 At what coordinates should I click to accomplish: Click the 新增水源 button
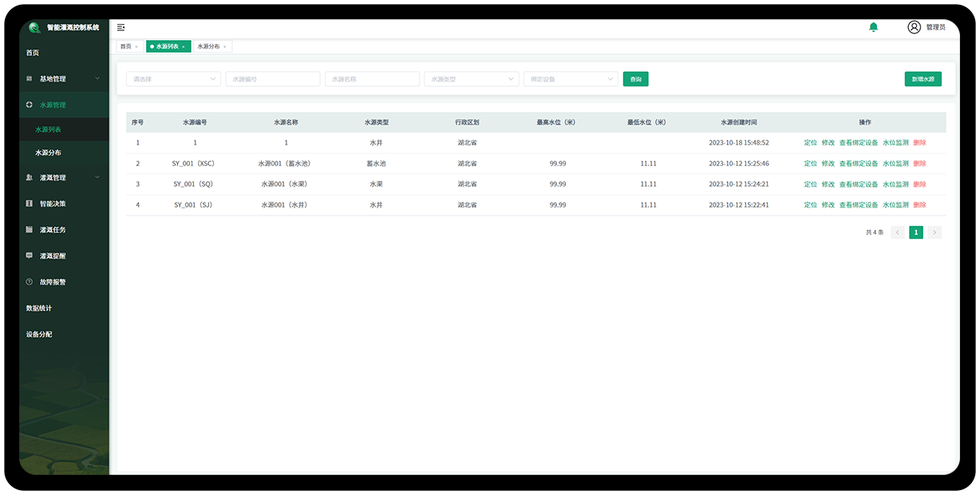pyautogui.click(x=923, y=79)
